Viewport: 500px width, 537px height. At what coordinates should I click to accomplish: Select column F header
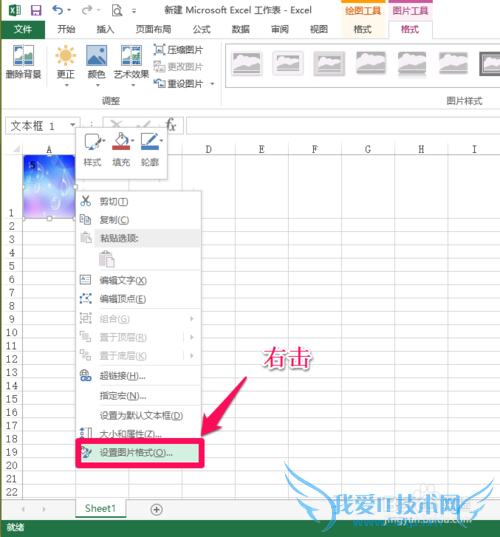[315, 149]
